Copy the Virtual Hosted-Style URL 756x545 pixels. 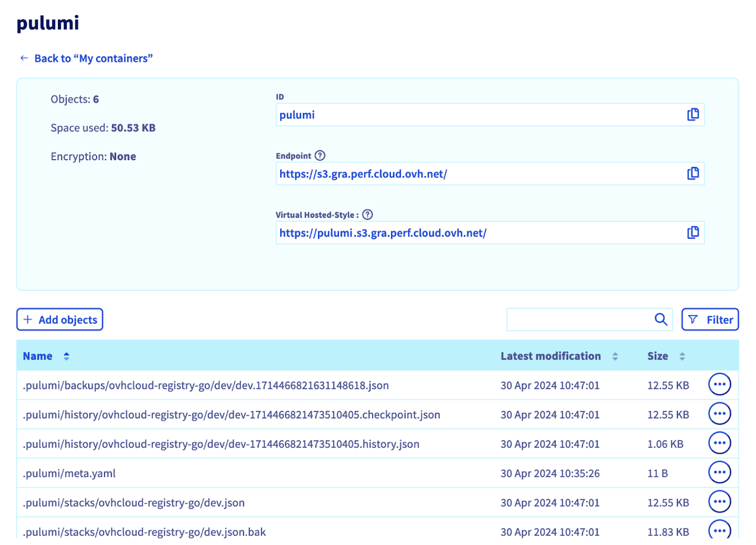pyautogui.click(x=693, y=233)
